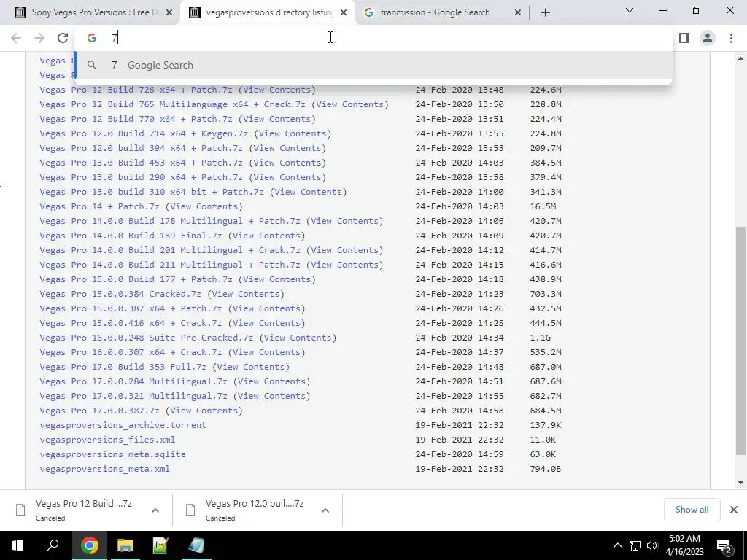This screenshot has height=560, width=747.
Task: Click the network icon in system tray
Action: [x=635, y=545]
